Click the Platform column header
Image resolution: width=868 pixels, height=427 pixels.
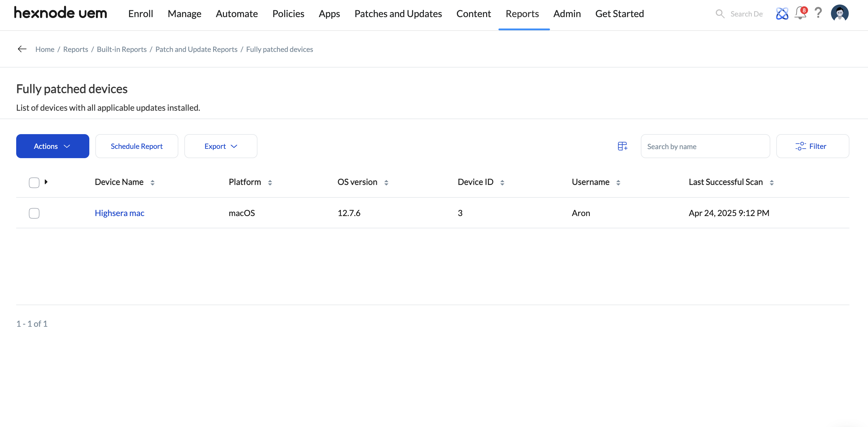[x=245, y=182]
